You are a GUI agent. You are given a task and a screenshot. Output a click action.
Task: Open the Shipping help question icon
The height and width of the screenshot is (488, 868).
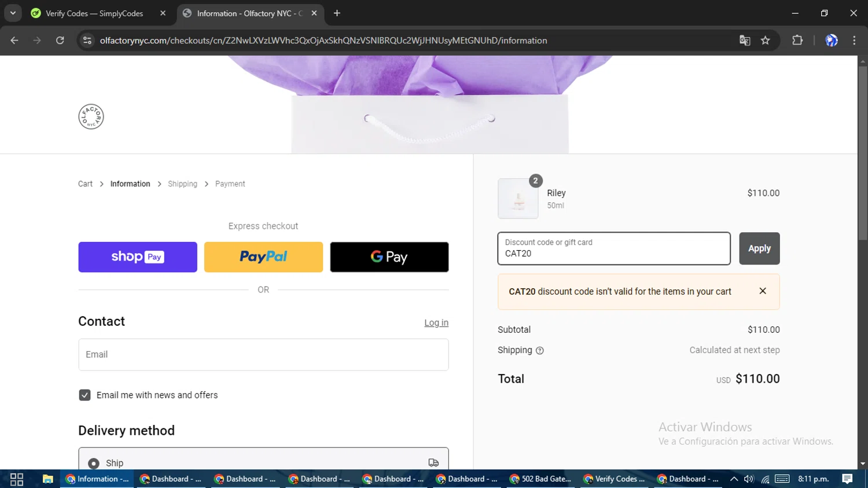coord(540,350)
